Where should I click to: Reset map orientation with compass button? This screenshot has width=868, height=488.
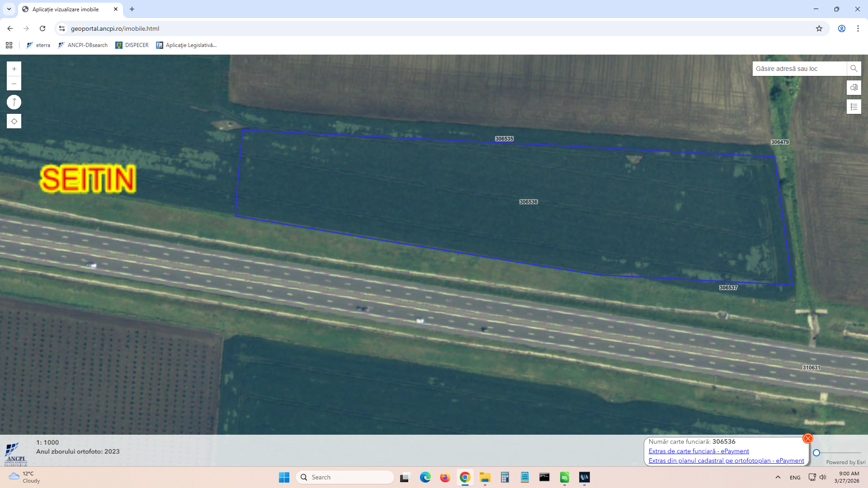click(x=14, y=102)
